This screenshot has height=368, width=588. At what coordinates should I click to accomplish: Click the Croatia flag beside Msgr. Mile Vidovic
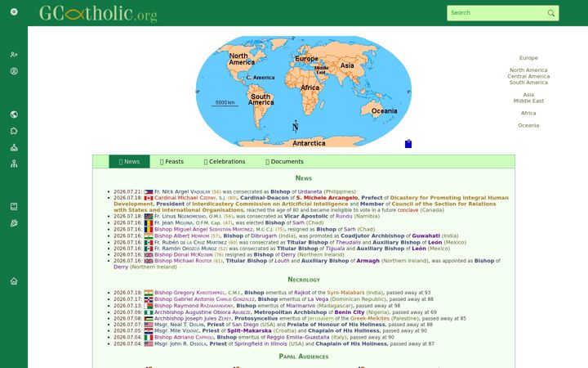point(149,331)
